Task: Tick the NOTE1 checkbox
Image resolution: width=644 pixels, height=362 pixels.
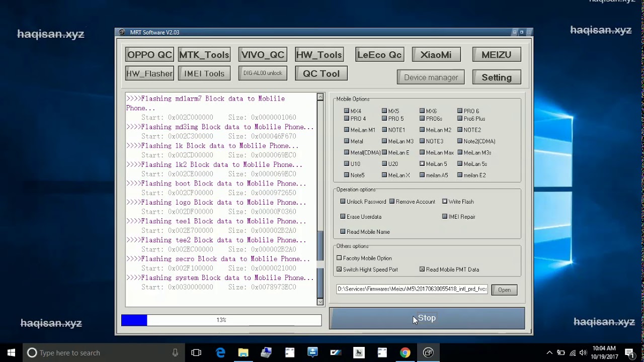Action: (384, 130)
